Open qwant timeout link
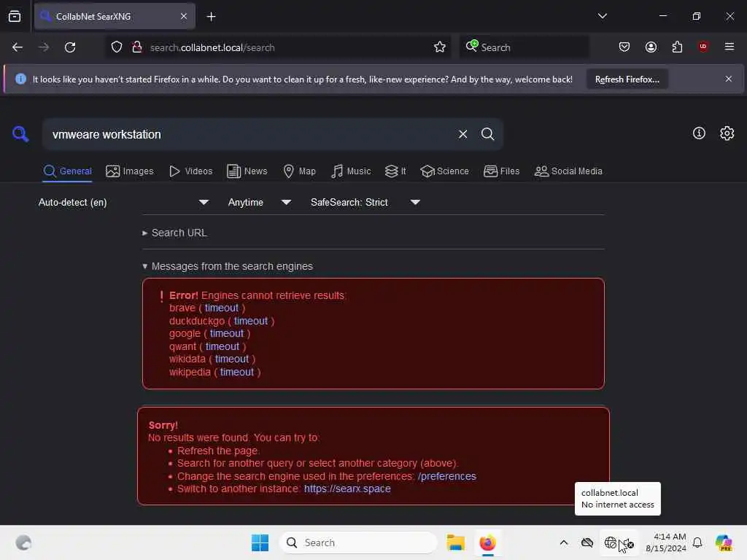 tap(222, 346)
